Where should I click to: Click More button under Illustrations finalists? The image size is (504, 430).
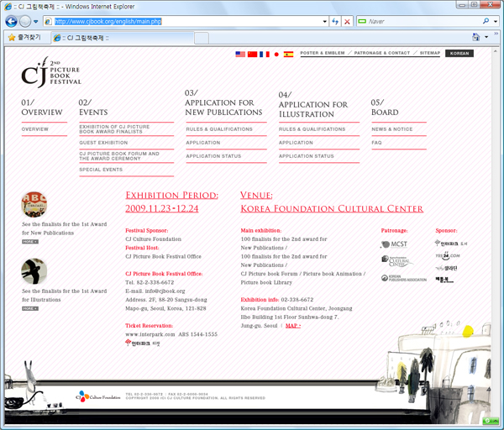(30, 308)
